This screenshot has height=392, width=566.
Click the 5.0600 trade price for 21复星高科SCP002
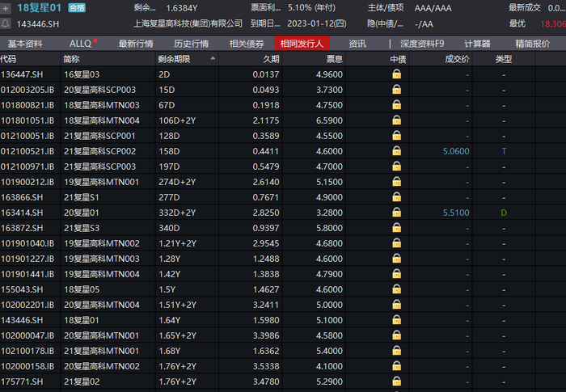456,151
